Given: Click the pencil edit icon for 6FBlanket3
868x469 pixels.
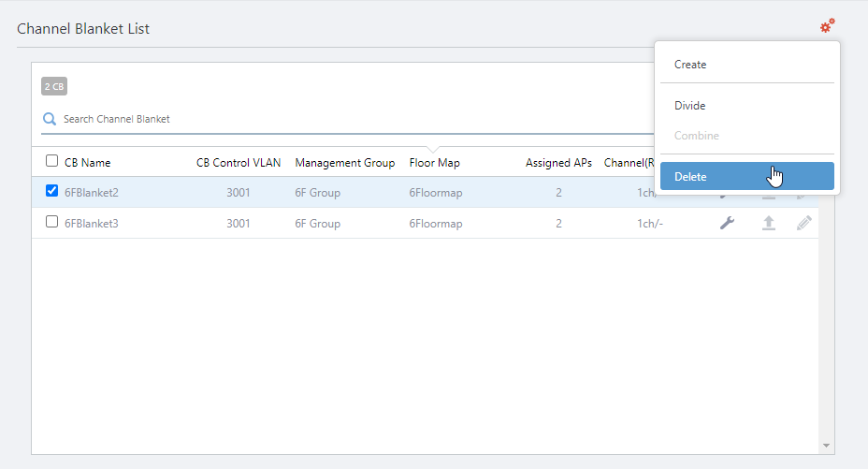Looking at the screenshot, I should [x=804, y=224].
